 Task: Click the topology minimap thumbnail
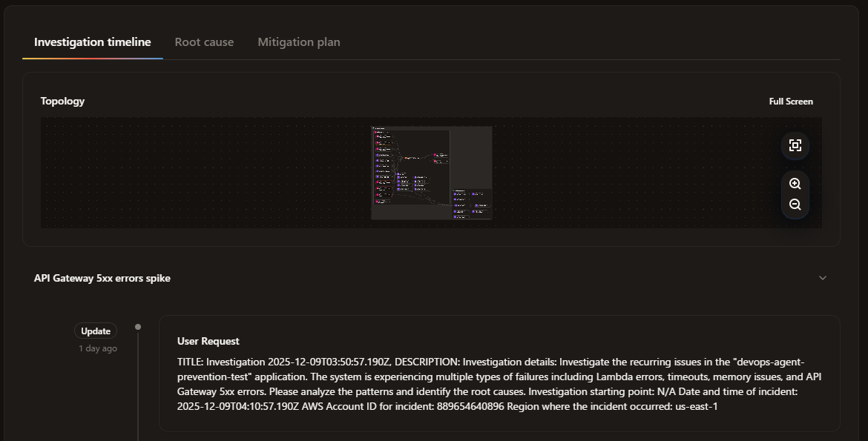(430, 172)
